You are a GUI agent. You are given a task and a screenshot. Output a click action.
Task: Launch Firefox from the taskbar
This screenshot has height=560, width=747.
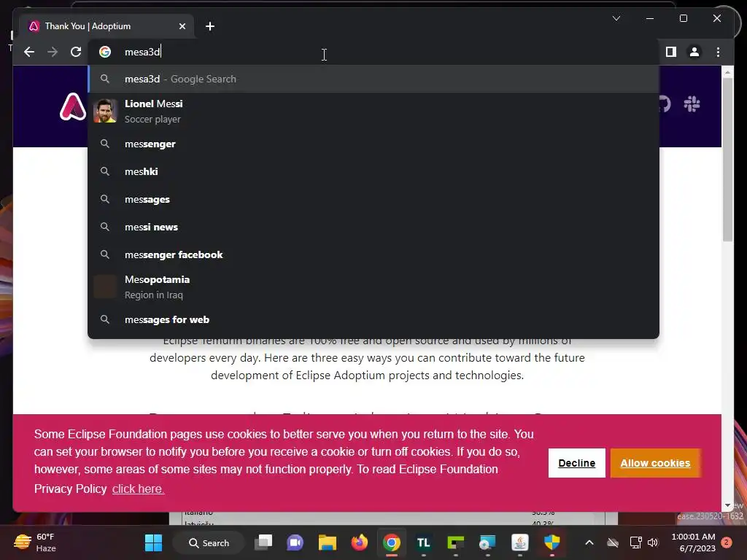[x=359, y=542]
